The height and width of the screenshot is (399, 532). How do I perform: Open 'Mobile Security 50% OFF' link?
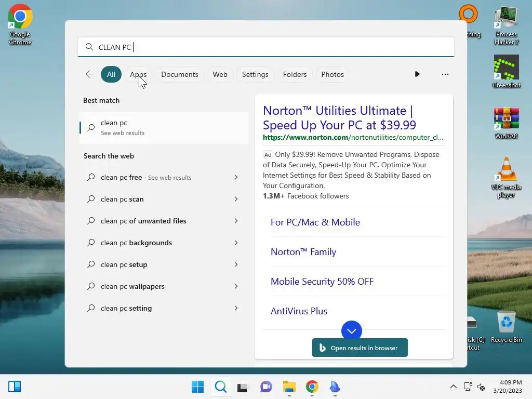[322, 281]
